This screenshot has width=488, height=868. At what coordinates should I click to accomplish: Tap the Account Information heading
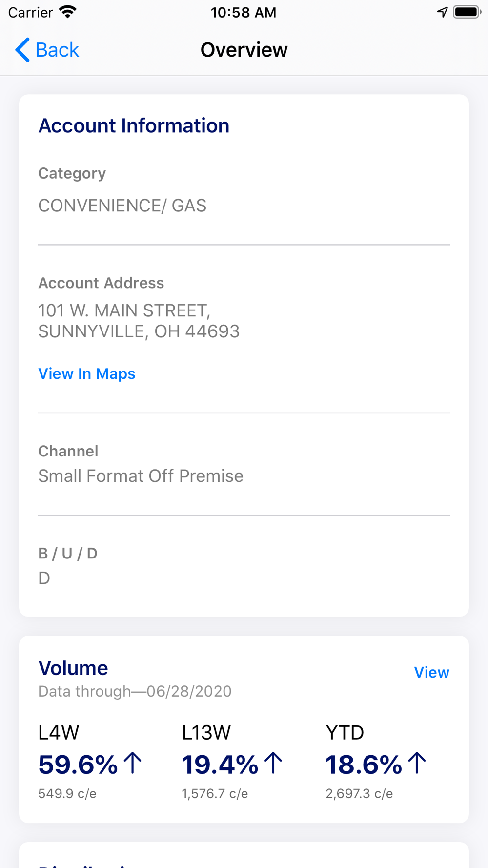tap(134, 125)
